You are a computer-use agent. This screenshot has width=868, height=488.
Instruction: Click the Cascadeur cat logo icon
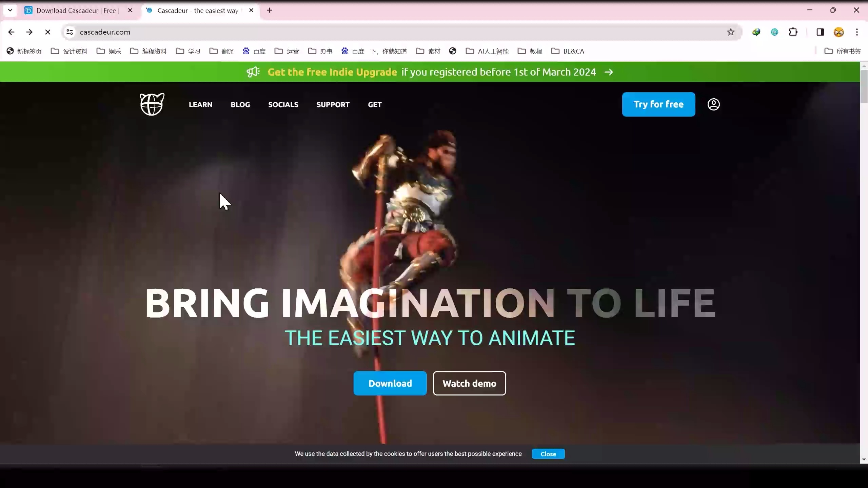[x=152, y=104]
